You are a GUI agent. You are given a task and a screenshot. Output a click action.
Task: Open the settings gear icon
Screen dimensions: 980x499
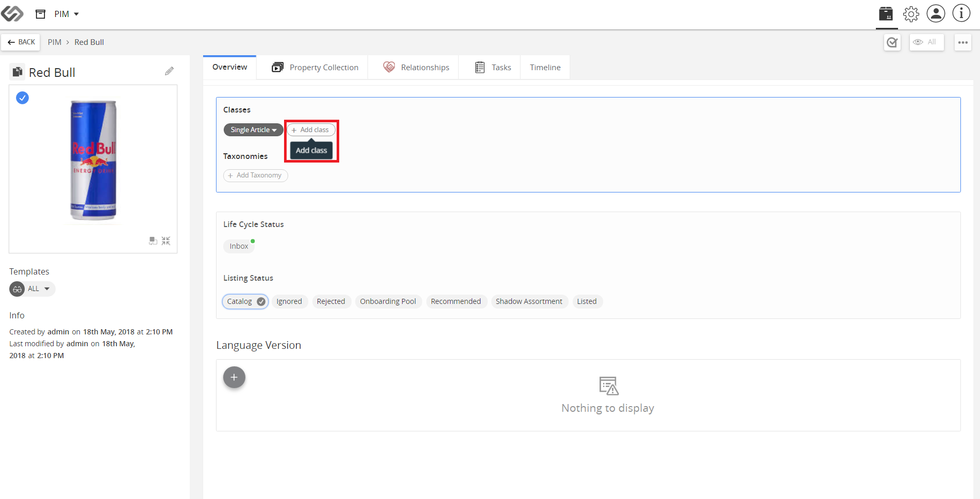(x=911, y=14)
